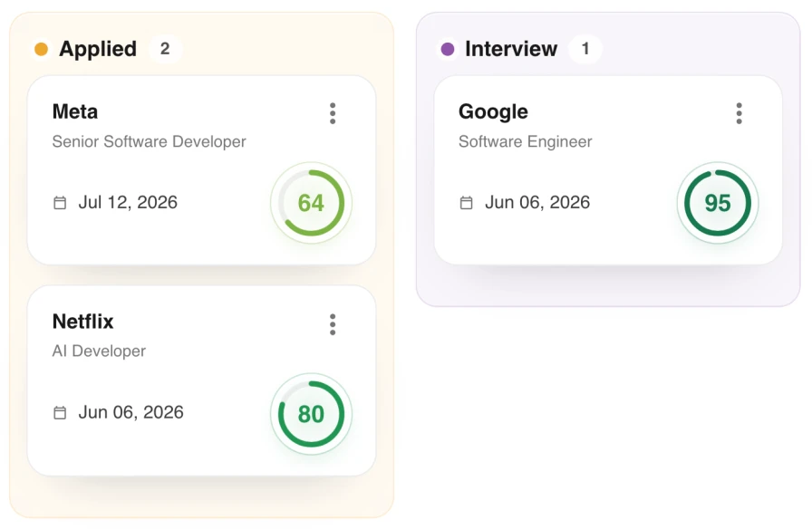Click the 64 match score ring
812x529 pixels.
[x=311, y=203]
